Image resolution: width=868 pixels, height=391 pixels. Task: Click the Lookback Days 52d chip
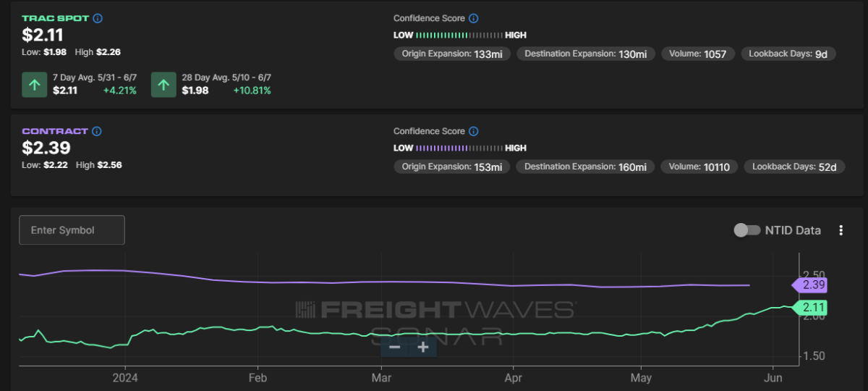(x=794, y=167)
